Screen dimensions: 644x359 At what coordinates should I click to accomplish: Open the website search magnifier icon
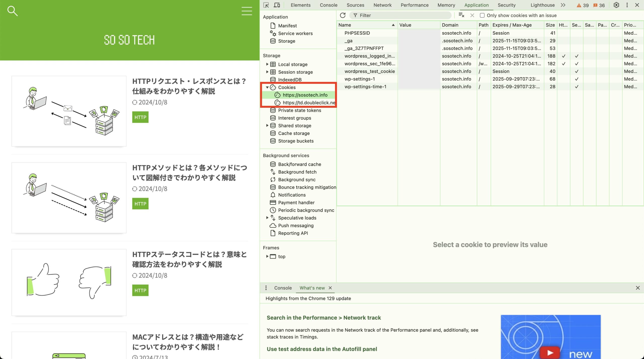point(12,11)
